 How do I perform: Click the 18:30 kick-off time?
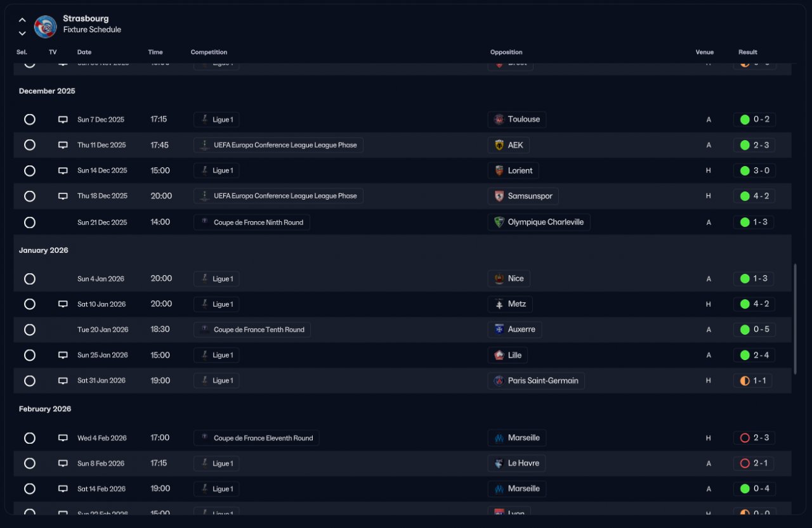point(160,330)
